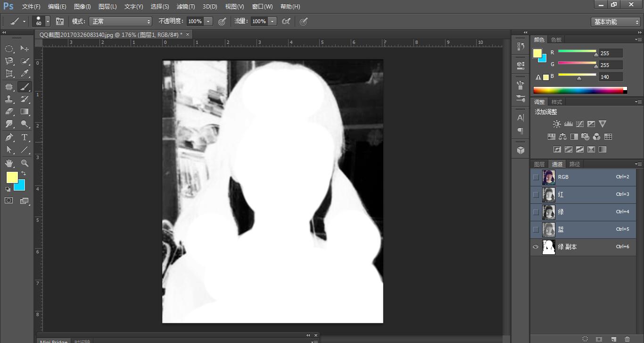Click the yellow foreground color swatch in toolbox
Image resolution: width=644 pixels, height=343 pixels.
point(11,177)
